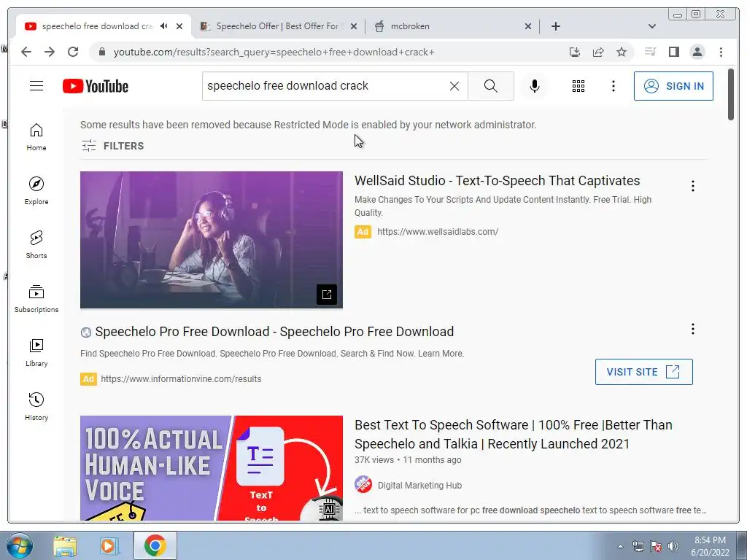The height and width of the screenshot is (560, 747).
Task: Share this page from the address bar
Action: pos(598,52)
